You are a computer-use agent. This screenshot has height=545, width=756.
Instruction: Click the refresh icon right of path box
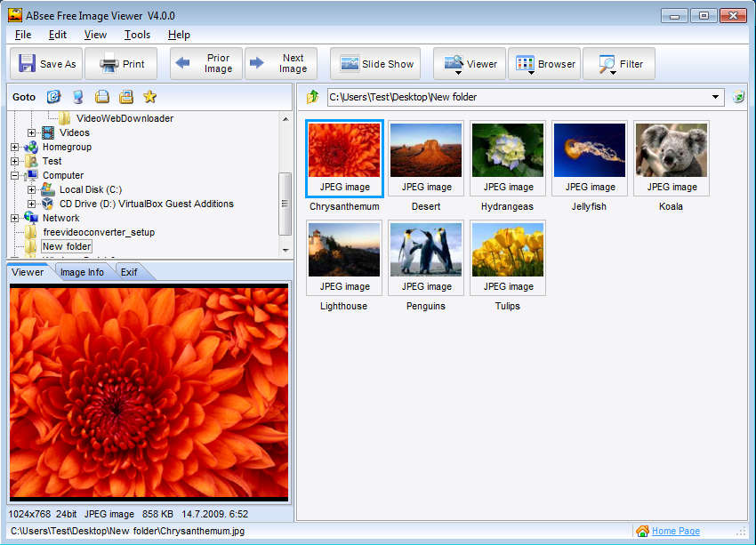(738, 97)
